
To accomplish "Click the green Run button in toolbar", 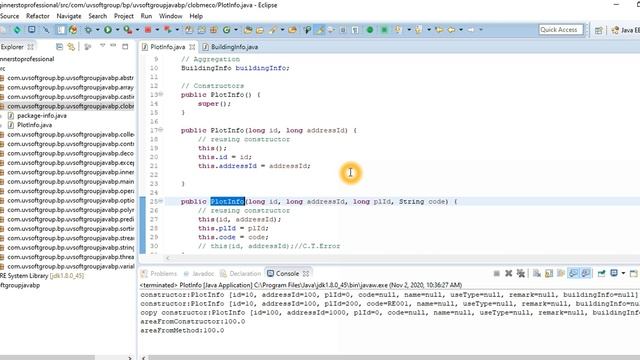I will point(108,29).
